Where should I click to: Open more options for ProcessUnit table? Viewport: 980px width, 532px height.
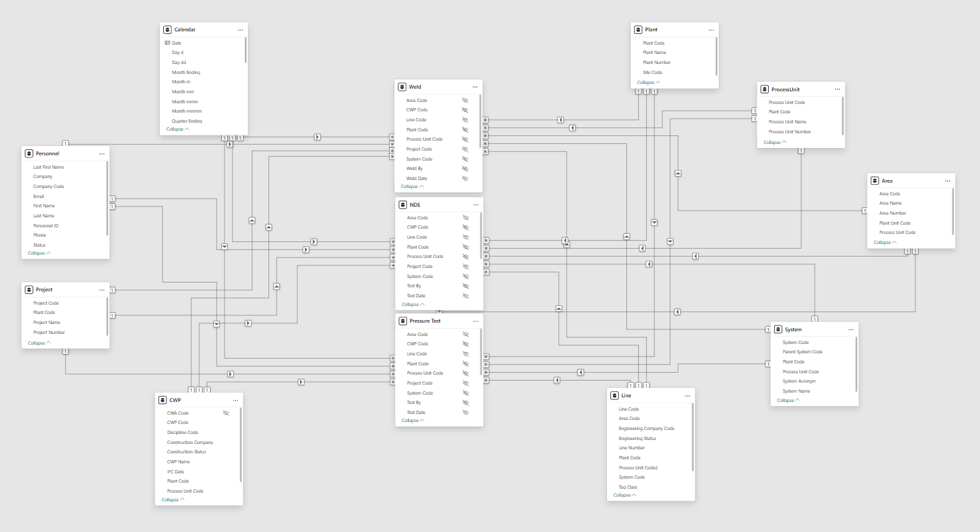point(837,89)
